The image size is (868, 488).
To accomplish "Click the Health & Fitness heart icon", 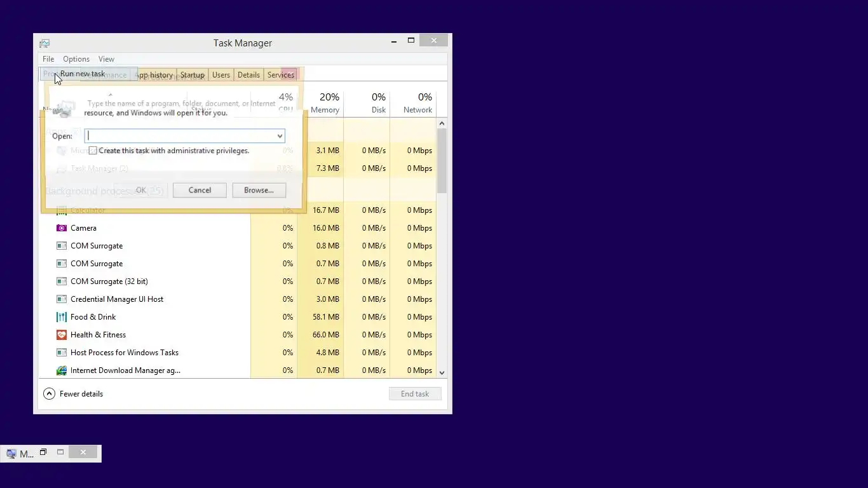I will [x=62, y=335].
